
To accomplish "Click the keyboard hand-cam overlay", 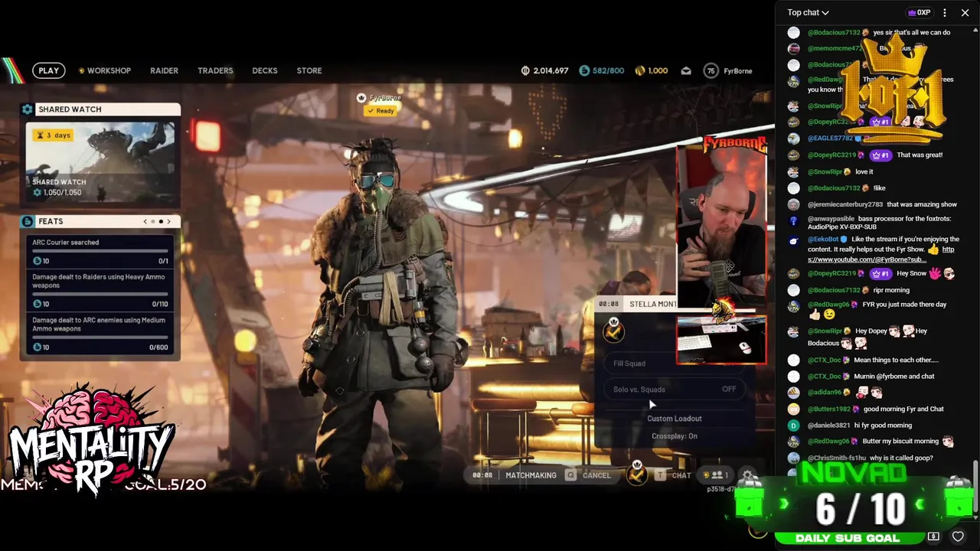I will click(x=721, y=338).
